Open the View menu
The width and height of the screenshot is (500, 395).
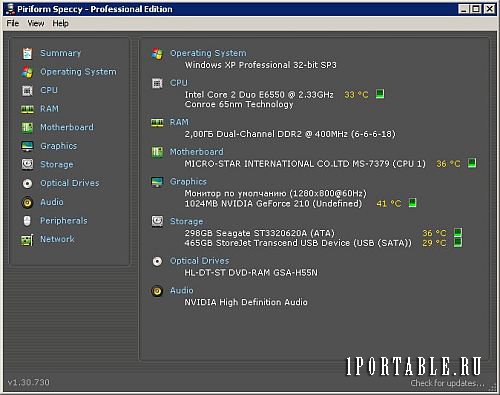tap(36, 23)
